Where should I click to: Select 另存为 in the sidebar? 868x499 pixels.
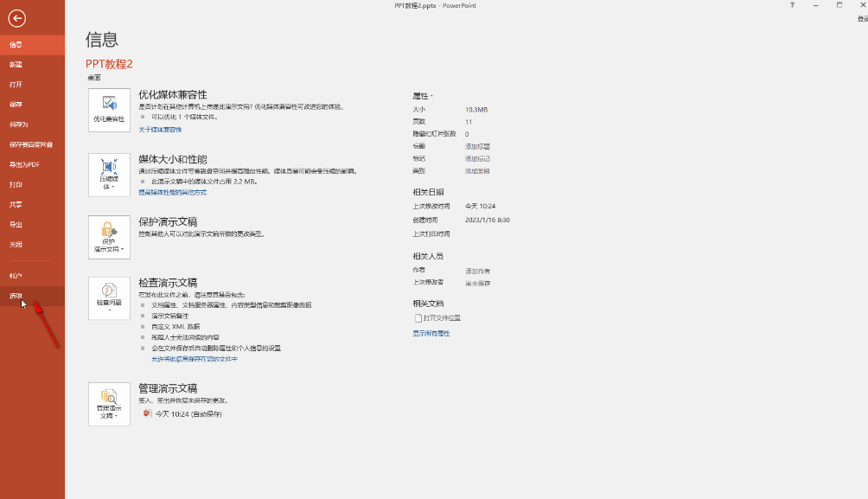[18, 125]
